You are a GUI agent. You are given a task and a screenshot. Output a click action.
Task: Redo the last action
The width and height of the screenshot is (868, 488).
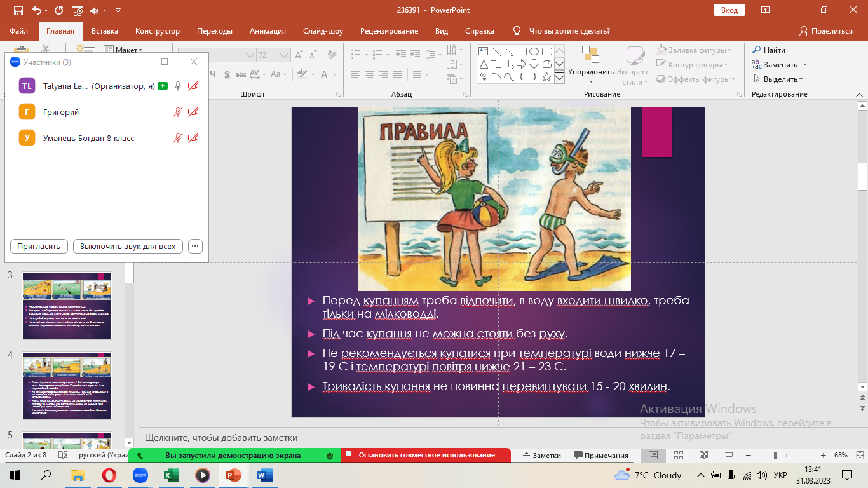click(x=59, y=10)
